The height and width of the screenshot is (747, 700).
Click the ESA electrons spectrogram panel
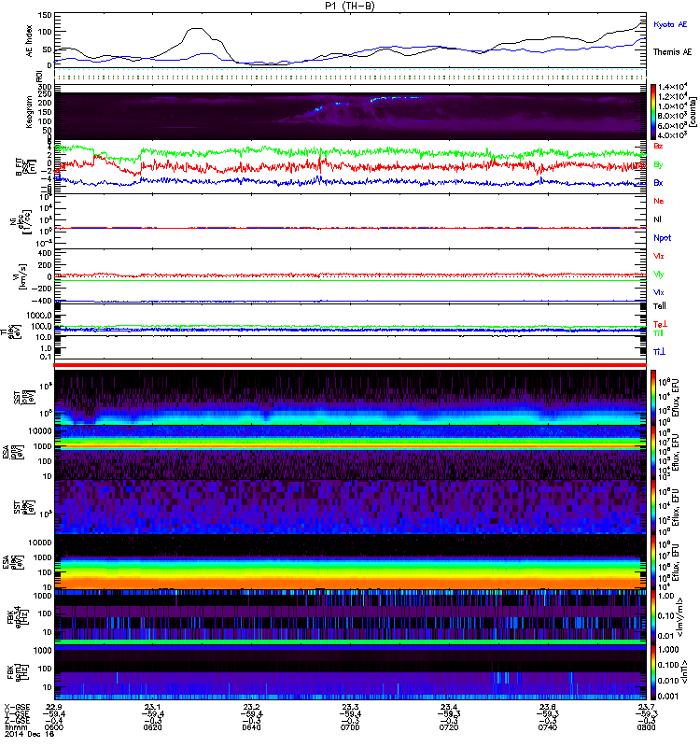pyautogui.click(x=351, y=562)
